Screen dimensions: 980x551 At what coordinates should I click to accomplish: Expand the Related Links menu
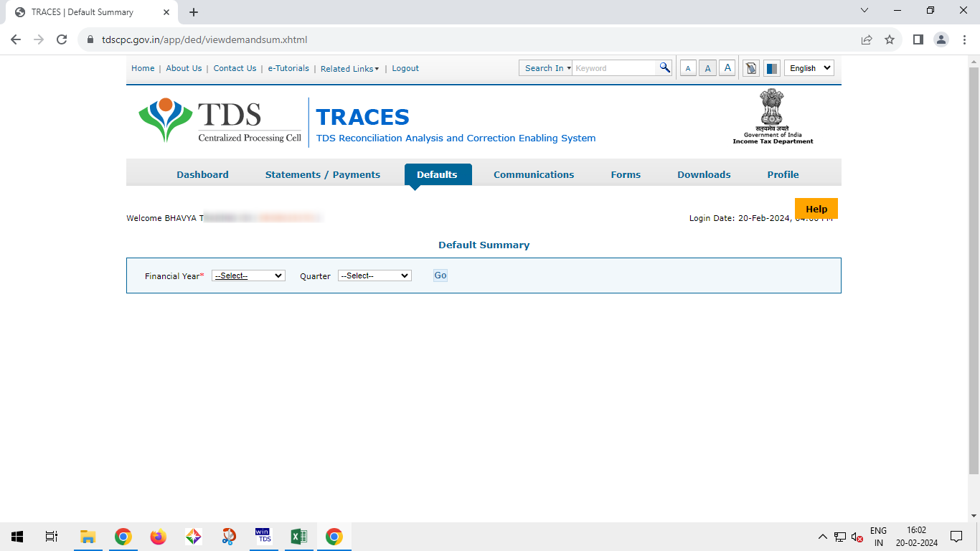tap(349, 69)
